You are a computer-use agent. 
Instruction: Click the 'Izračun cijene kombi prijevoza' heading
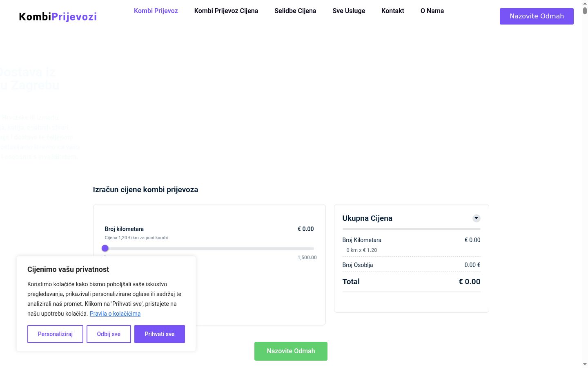point(145,190)
